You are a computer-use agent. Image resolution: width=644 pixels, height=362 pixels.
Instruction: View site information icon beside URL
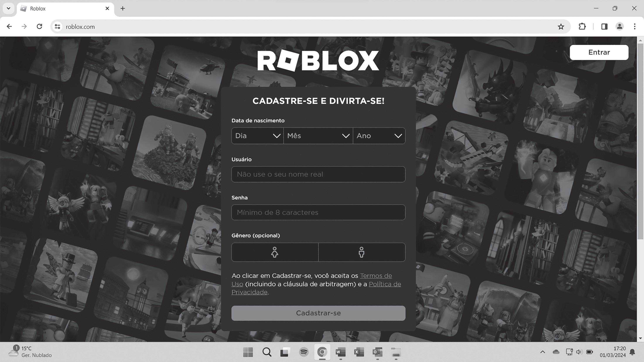pyautogui.click(x=58, y=27)
